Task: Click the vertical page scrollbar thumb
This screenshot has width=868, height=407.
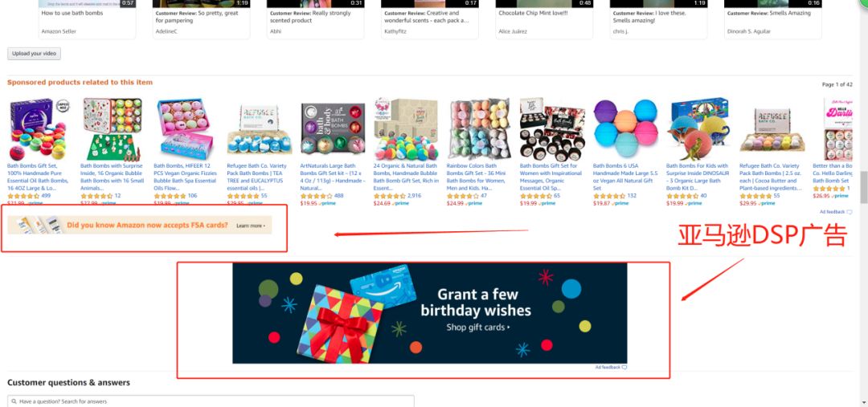Action: click(x=863, y=188)
